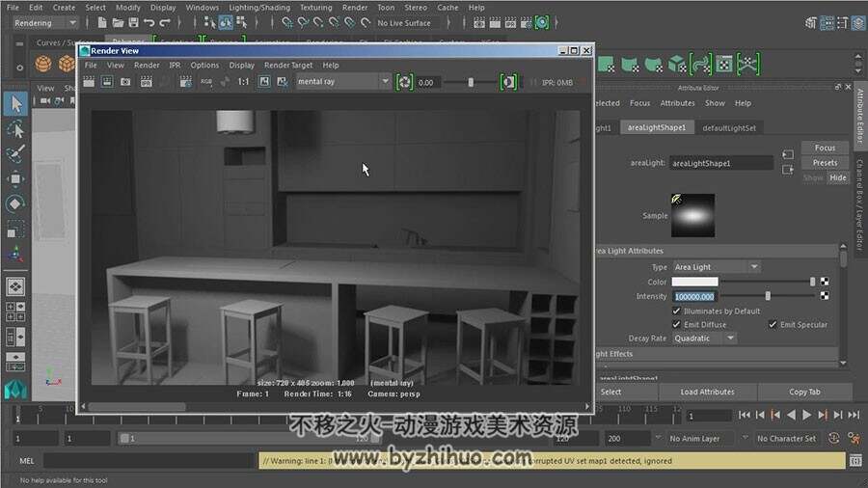Click exposure reset icon in Render View
Screen dimensions: 868x488
pyautogui.click(x=405, y=82)
